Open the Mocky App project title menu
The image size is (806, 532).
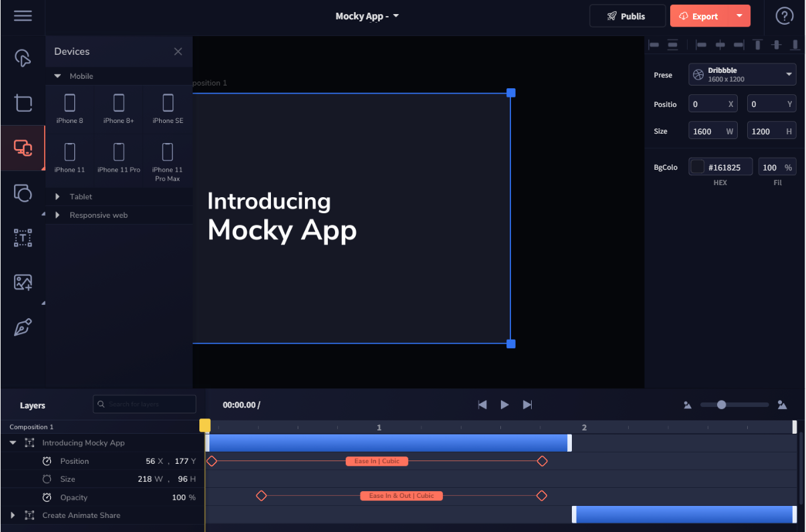pos(367,16)
